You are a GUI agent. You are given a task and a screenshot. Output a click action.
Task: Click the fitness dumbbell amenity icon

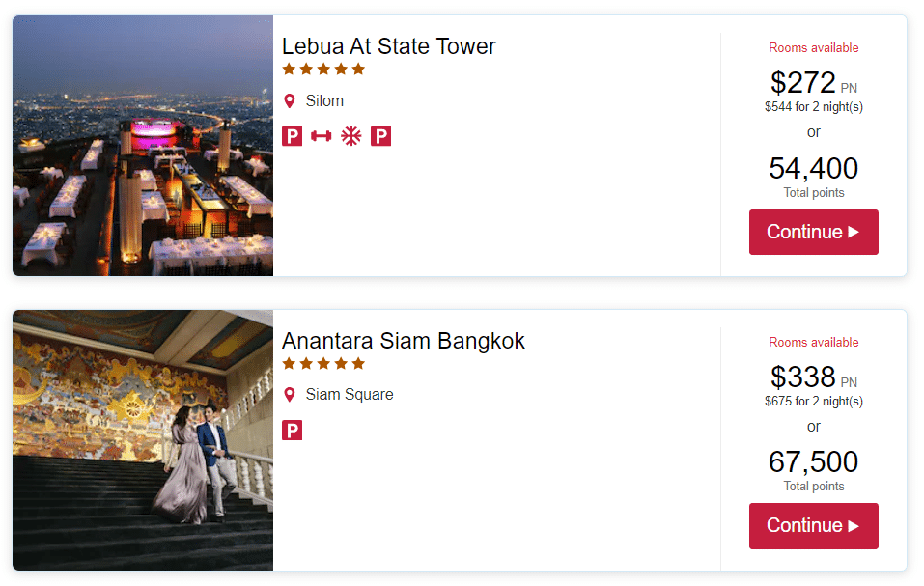(322, 136)
